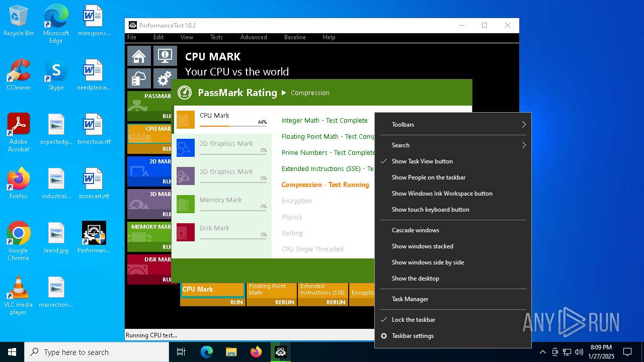Click Firefox icon in taskbar
Screen dimensions: 644x362
point(256,352)
